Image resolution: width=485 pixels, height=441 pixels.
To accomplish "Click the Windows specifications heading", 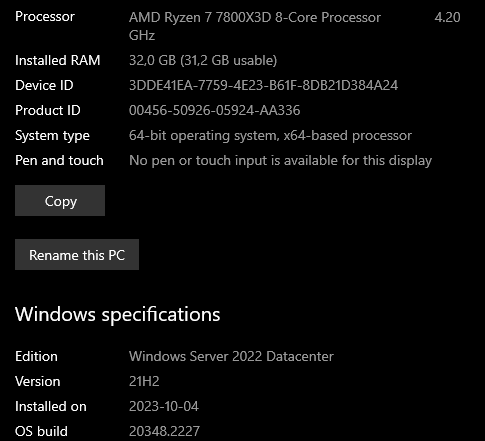I will click(118, 314).
